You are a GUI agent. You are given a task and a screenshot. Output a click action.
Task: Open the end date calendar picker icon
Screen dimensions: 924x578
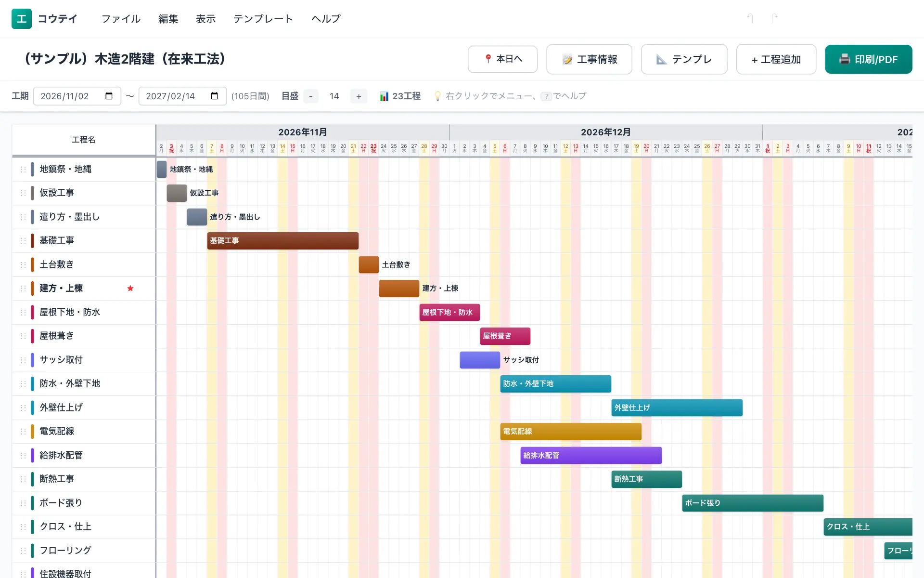click(214, 96)
